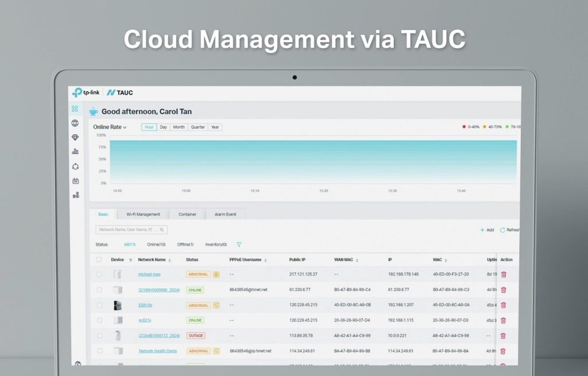Click the globe network icon in sidebar
Viewport: 588px width, 376px height.
(75, 123)
